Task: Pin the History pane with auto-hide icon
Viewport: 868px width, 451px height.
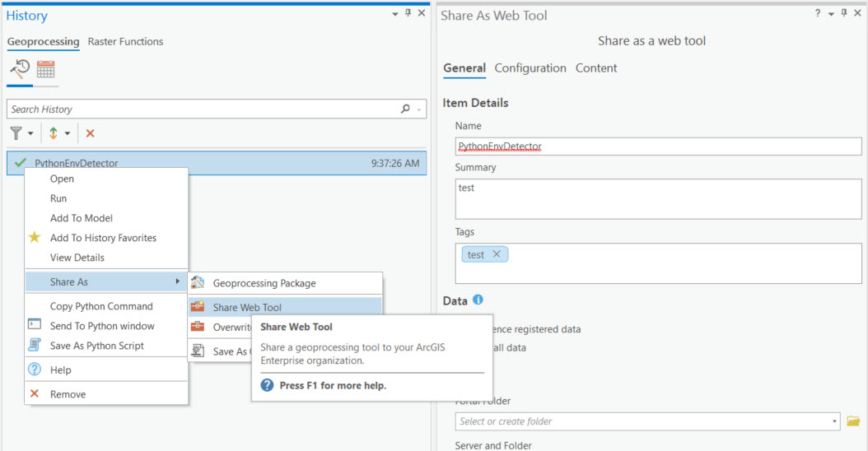Action: [x=408, y=14]
